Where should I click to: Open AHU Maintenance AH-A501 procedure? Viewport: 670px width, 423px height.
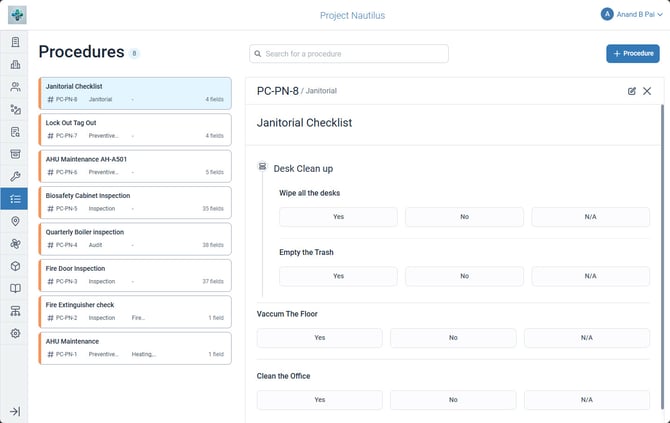click(x=135, y=166)
